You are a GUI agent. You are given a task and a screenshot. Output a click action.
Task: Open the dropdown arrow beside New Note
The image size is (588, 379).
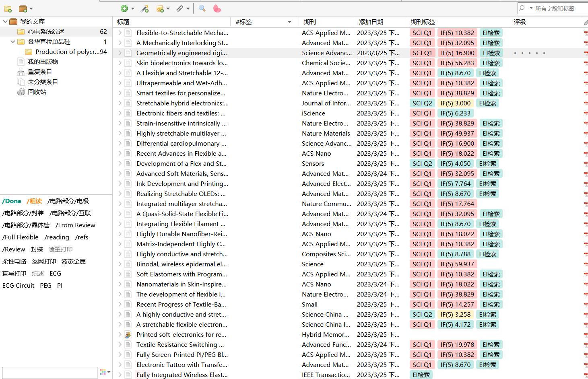pos(168,8)
